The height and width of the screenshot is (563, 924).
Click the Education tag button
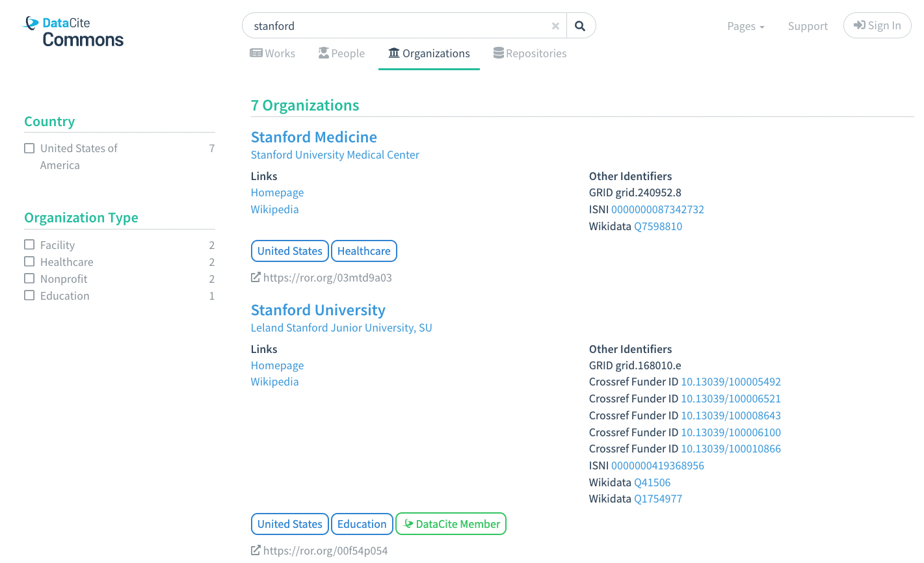[x=362, y=524]
